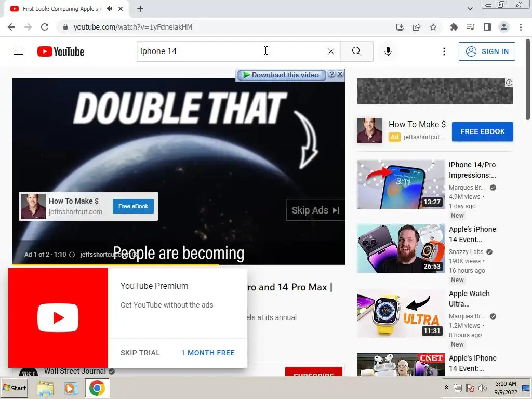Open Windows Start menu
This screenshot has width=532, height=399.
(x=14, y=388)
